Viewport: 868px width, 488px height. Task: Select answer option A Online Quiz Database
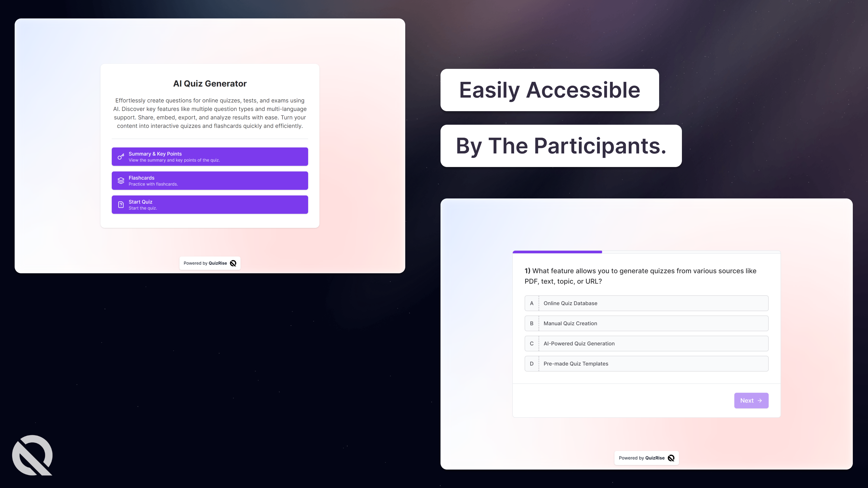point(646,303)
